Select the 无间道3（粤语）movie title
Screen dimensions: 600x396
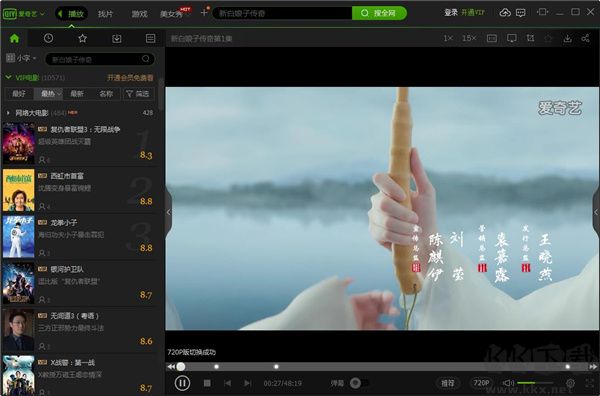(75, 316)
